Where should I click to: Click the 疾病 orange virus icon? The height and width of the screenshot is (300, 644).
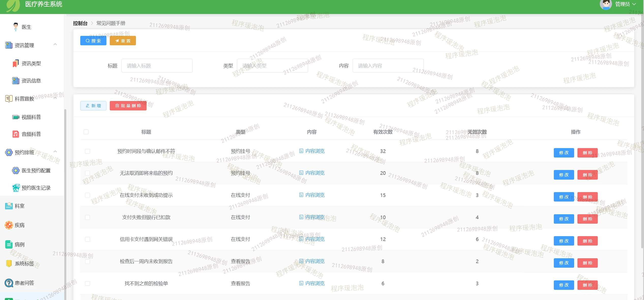[x=9, y=225]
